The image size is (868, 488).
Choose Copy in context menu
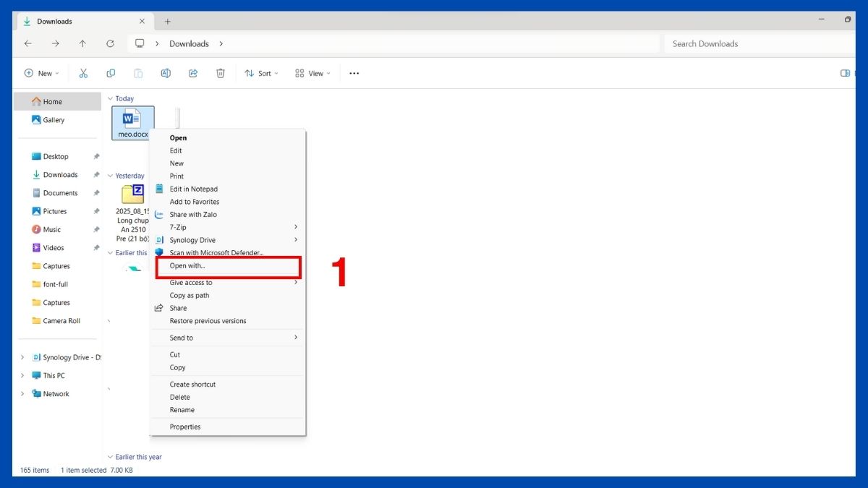(x=228, y=367)
